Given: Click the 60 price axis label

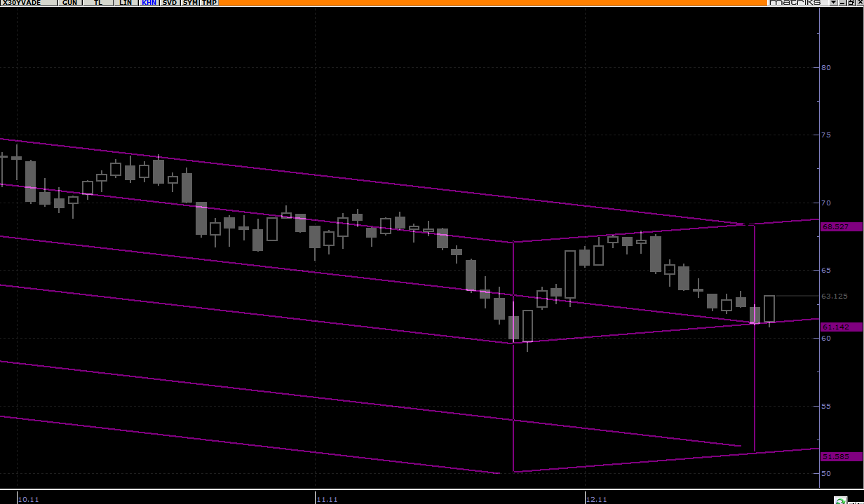Looking at the screenshot, I should tap(826, 338).
